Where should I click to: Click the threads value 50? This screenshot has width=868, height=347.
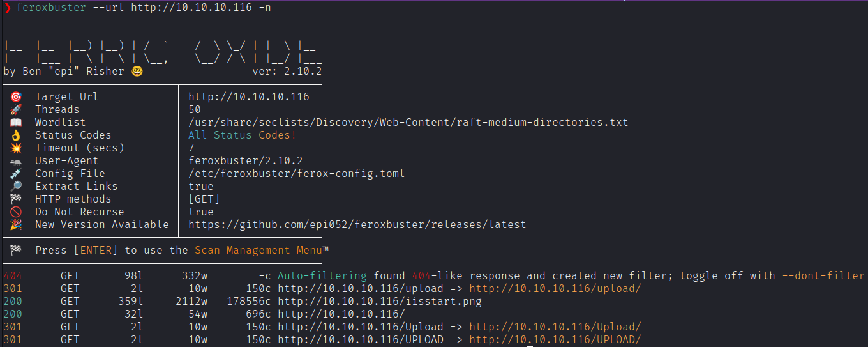pyautogui.click(x=195, y=110)
